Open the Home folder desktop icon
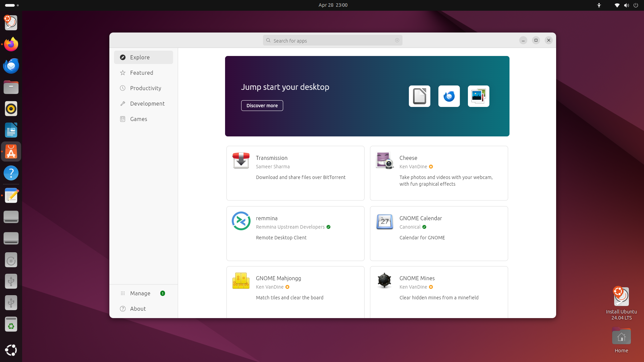 (621, 340)
